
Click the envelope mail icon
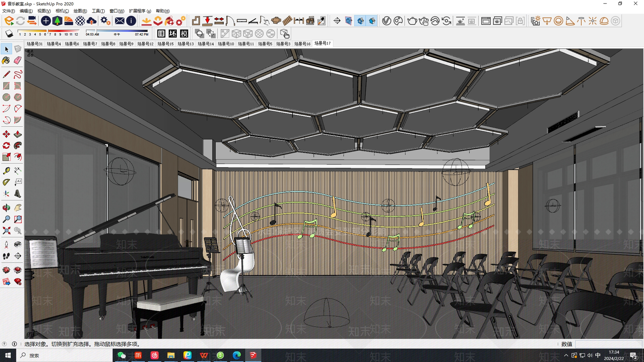(120, 21)
